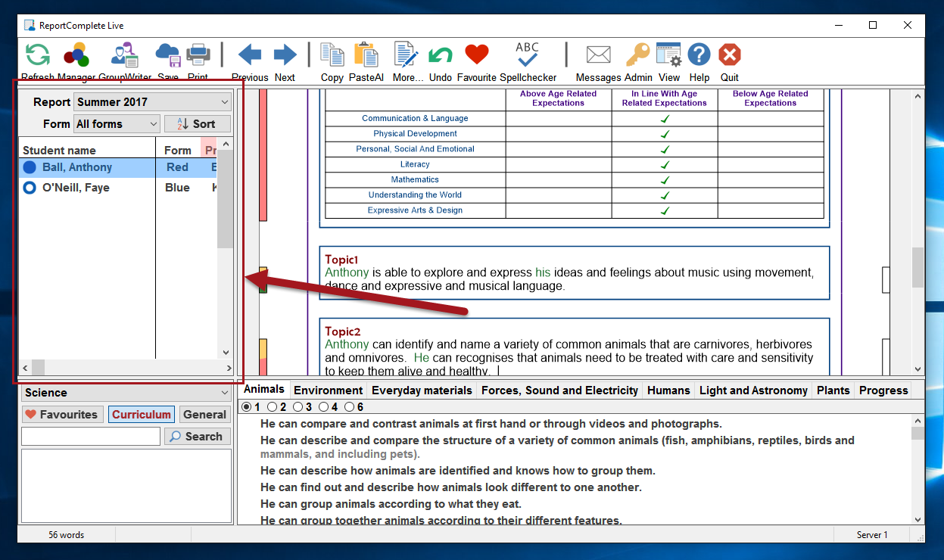
Task: Run the Spellchecker
Action: [x=527, y=54]
